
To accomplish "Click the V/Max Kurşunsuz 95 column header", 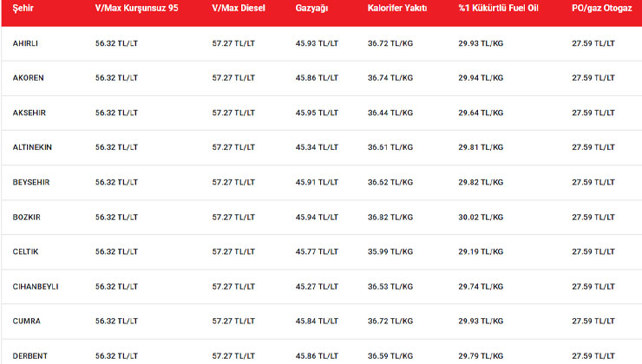I will click(142, 7).
